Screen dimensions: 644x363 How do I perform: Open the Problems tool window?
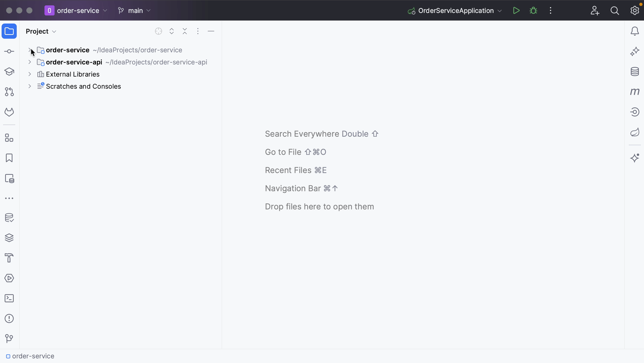[9, 318]
